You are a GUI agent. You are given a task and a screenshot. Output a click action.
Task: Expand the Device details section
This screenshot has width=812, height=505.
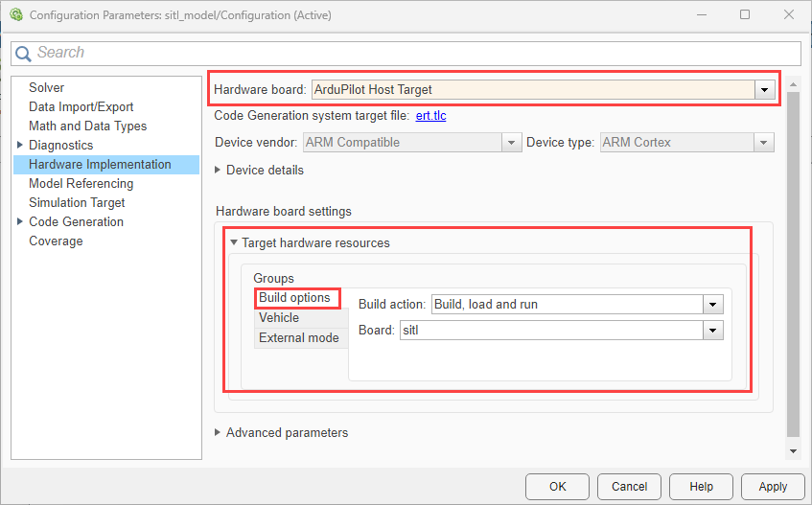pos(218,170)
